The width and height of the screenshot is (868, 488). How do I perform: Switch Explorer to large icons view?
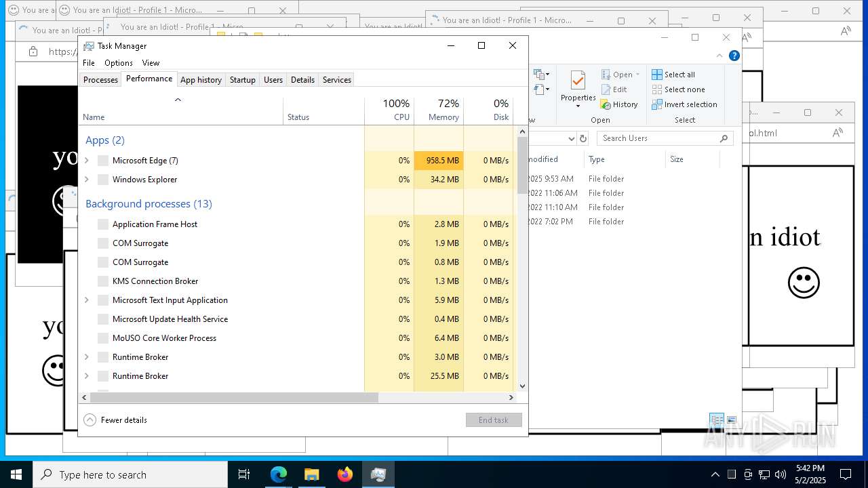(x=732, y=420)
